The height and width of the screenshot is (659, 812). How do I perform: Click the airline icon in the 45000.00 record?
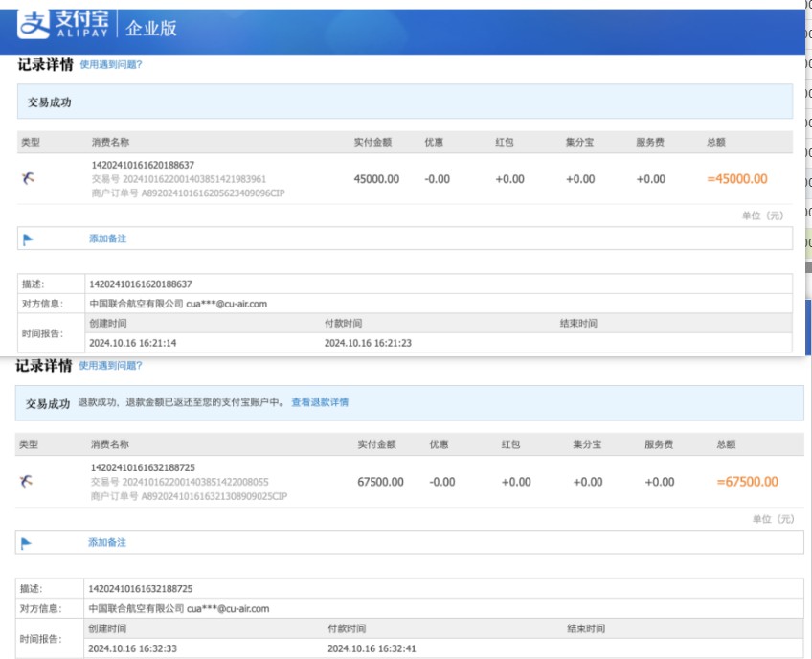[28, 178]
